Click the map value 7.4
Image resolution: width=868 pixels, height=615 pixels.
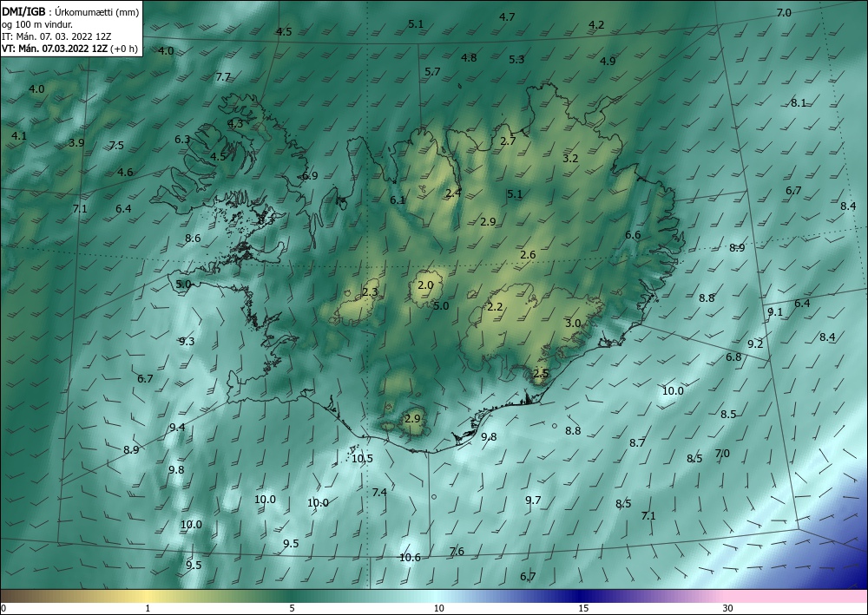pos(379,492)
